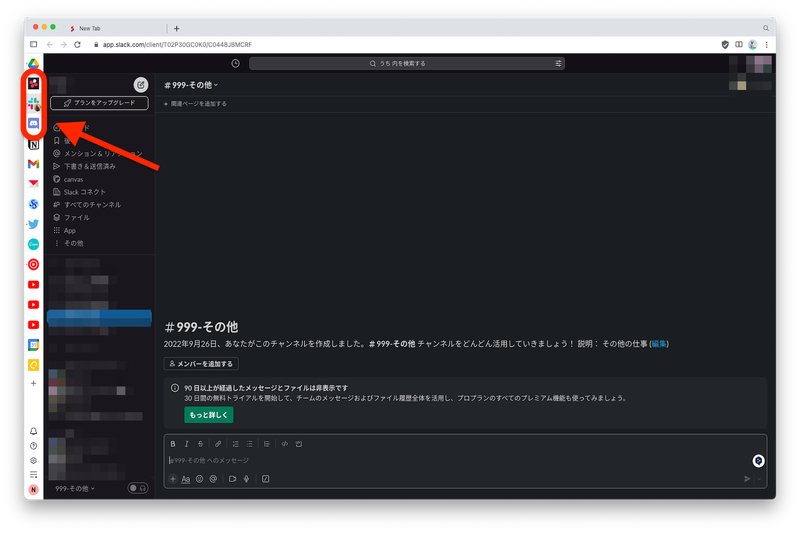
Task: Open the YouTube Music sidebar icon
Action: point(33,264)
